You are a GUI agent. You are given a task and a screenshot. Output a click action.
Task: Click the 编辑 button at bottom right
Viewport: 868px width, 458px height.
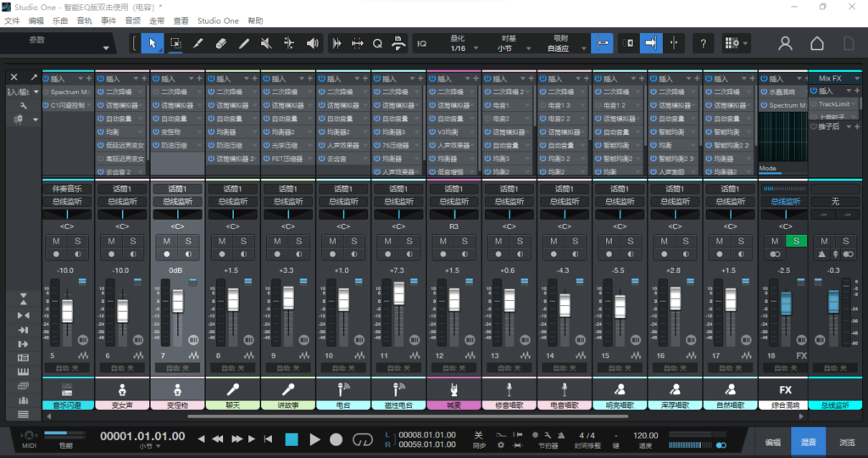pyautogui.click(x=773, y=442)
